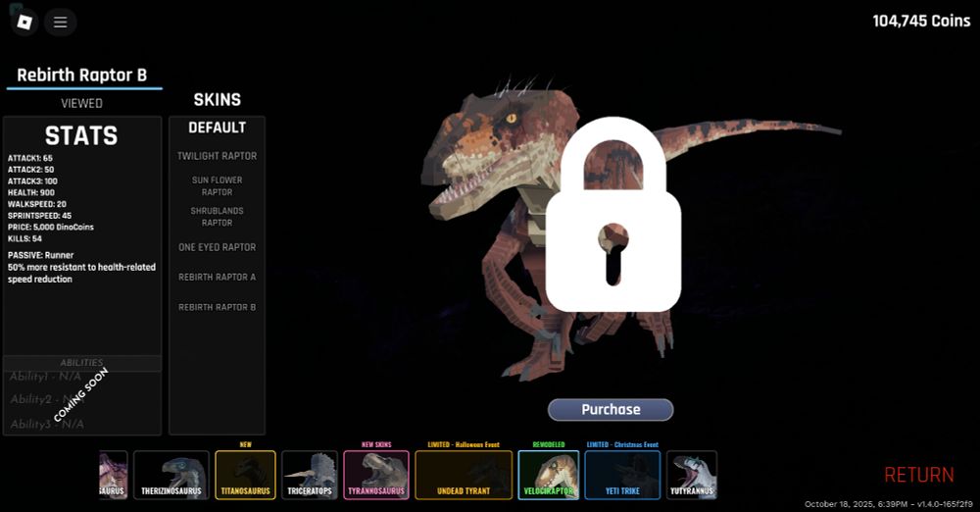Click the PASSIVE: Runner line
980x512 pixels.
40,255
